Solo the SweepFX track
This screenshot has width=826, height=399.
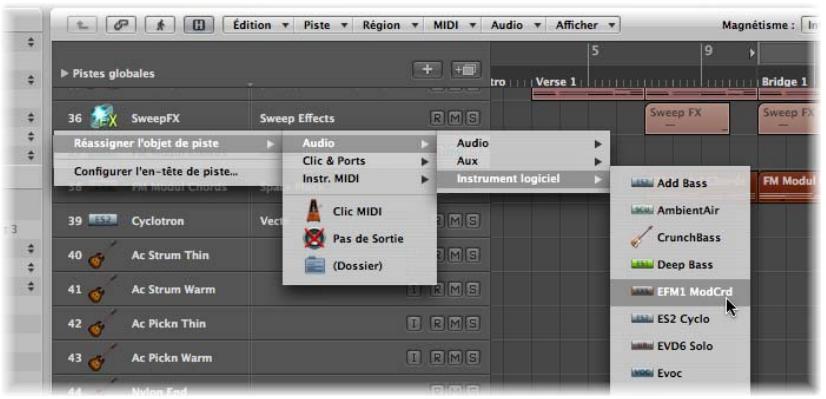pyautogui.click(x=472, y=118)
